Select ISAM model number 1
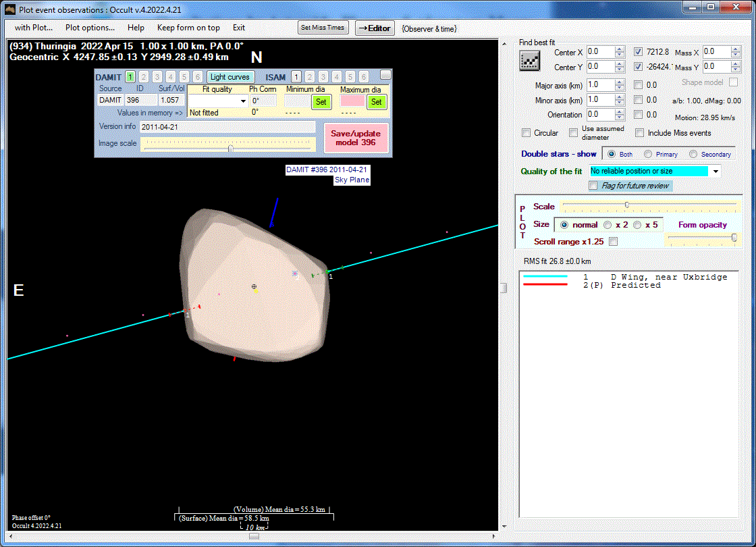 296,77
